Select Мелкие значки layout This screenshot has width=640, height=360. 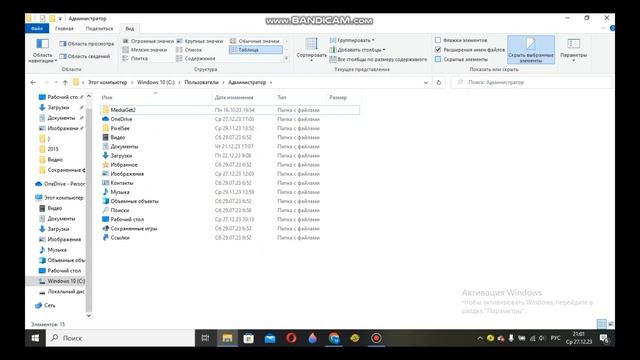coord(145,50)
